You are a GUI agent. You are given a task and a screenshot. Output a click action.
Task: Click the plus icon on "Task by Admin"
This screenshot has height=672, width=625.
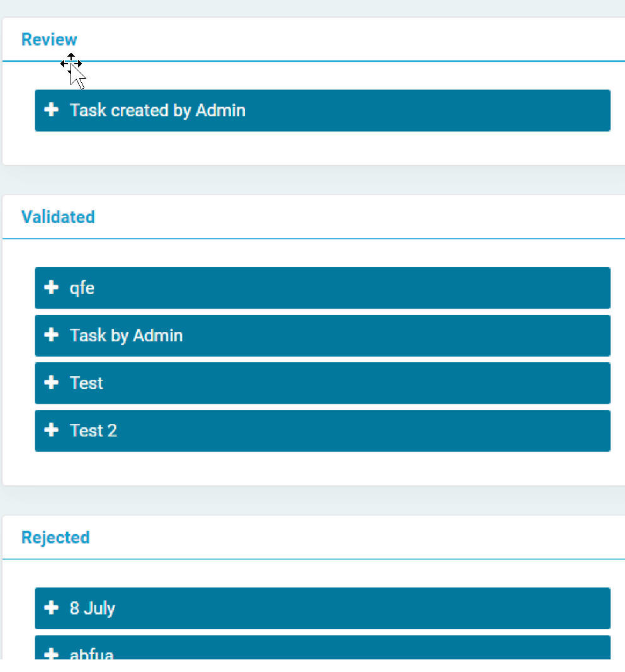click(x=52, y=336)
